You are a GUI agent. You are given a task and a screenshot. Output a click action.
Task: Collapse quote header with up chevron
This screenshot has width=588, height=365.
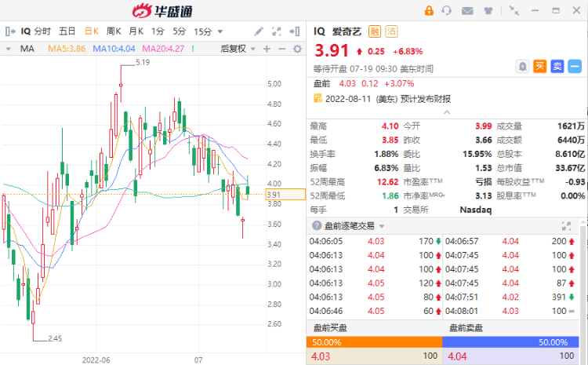(x=447, y=112)
